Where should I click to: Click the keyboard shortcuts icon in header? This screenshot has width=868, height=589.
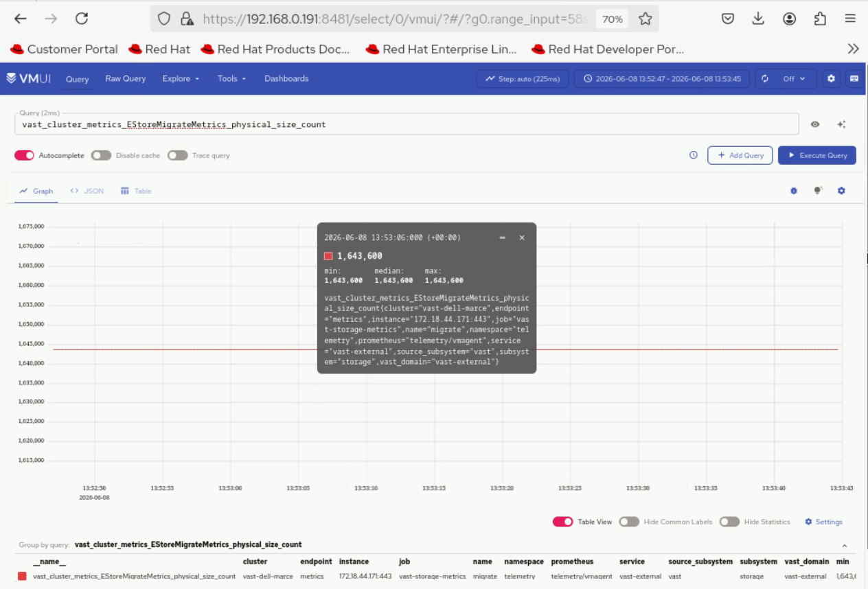pyautogui.click(x=854, y=78)
